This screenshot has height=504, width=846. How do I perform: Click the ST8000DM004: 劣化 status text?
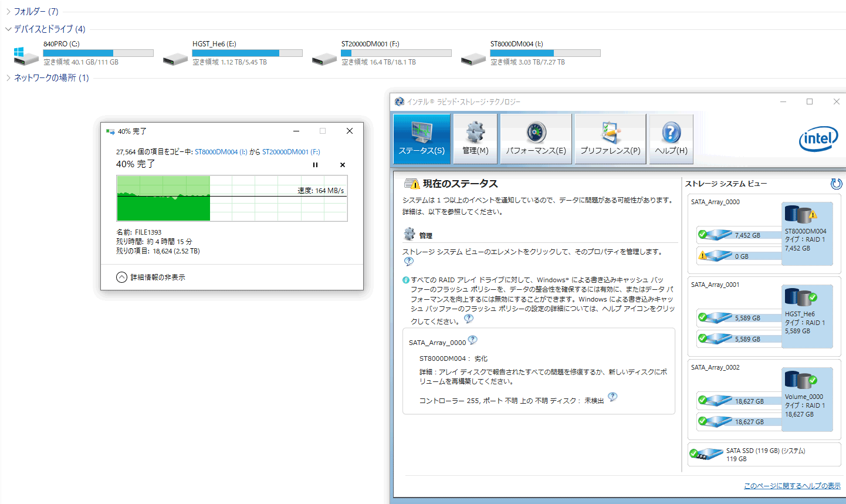(x=454, y=358)
